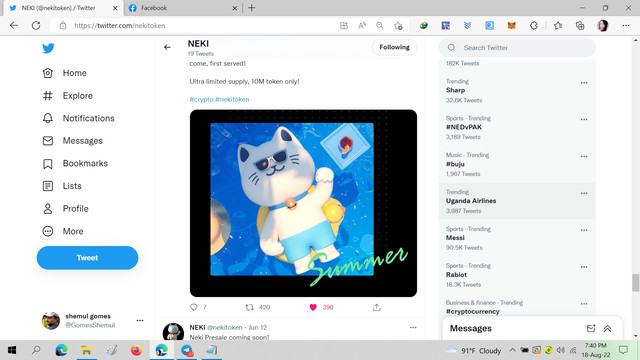Switch to the Facebook browser tab
Viewport: 640px width, 360px height.
point(183,8)
